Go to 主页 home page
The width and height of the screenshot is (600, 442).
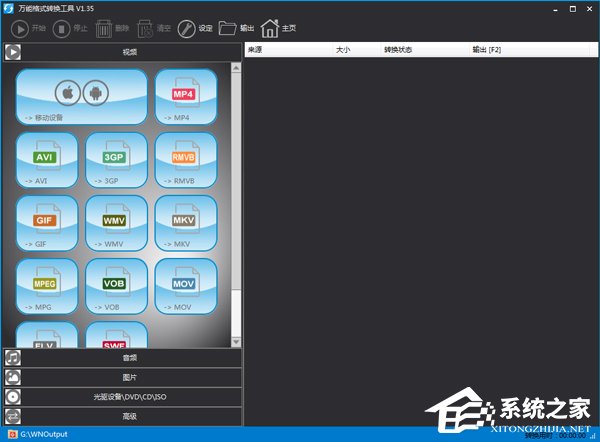click(279, 29)
